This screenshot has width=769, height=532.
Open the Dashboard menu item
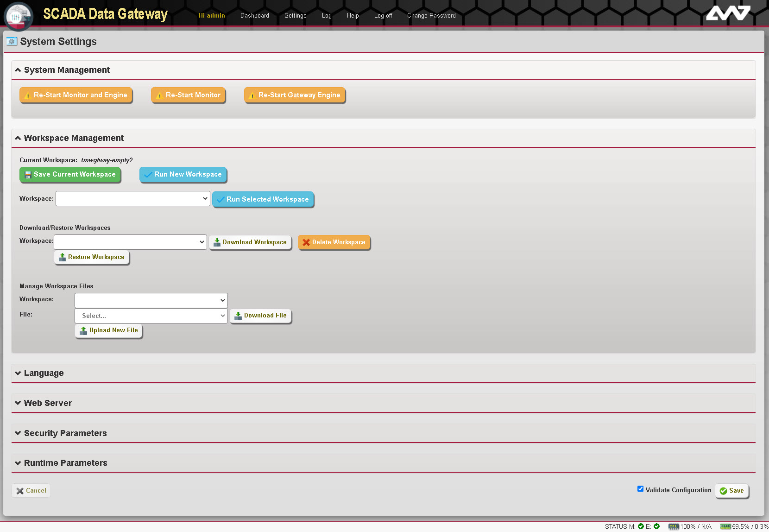click(x=254, y=16)
